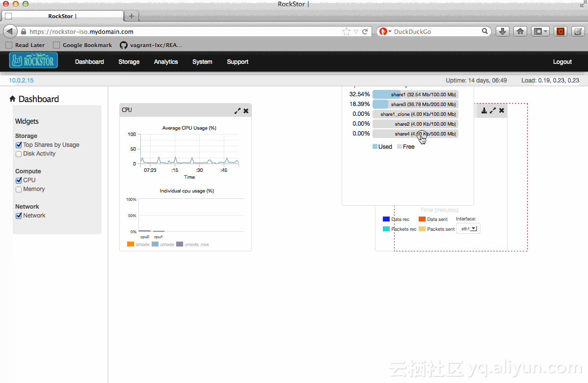
Task: Click the umode legend swatch
Action: click(155, 244)
